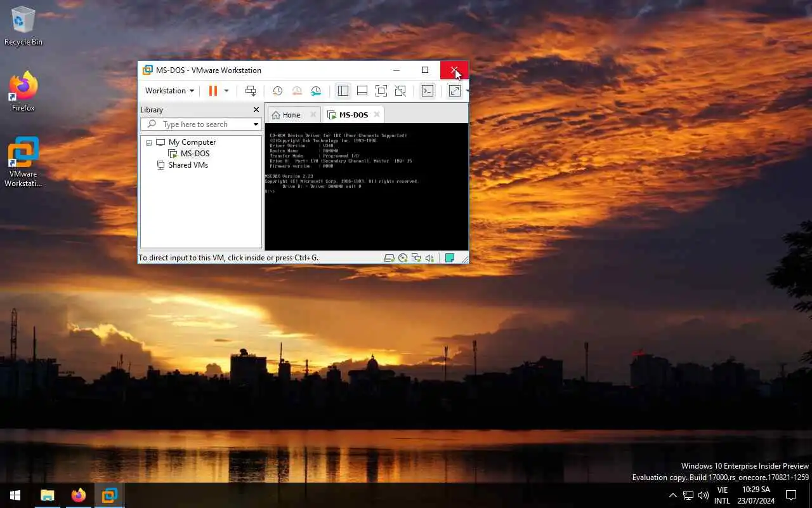
Task: Toggle the library sidebar view
Action: (343, 91)
